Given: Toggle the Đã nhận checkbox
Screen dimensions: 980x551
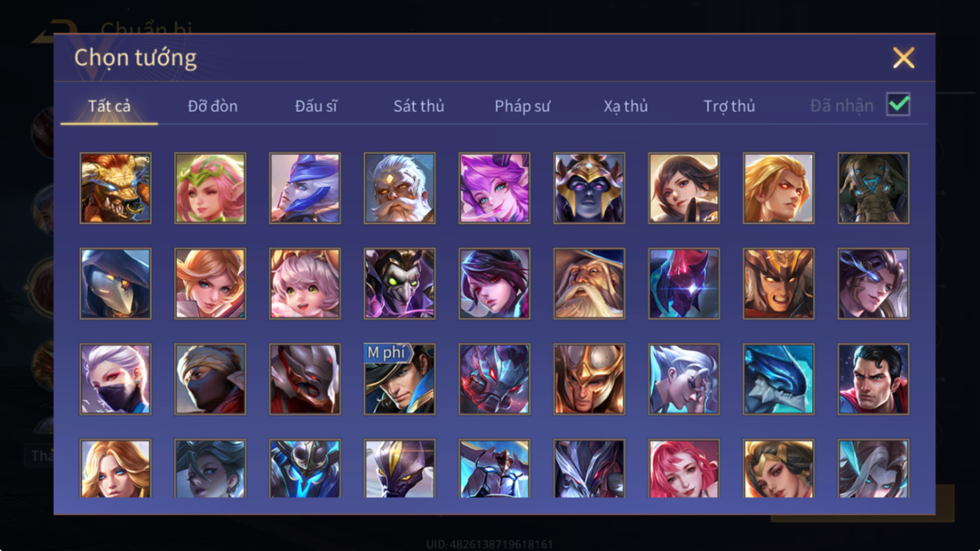Looking at the screenshot, I should coord(898,105).
